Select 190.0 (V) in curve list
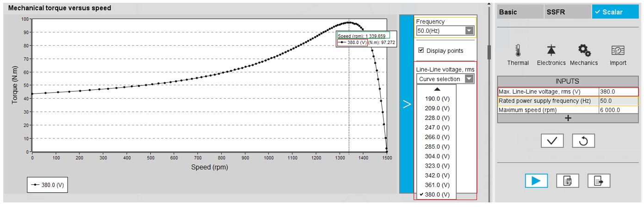 point(437,99)
